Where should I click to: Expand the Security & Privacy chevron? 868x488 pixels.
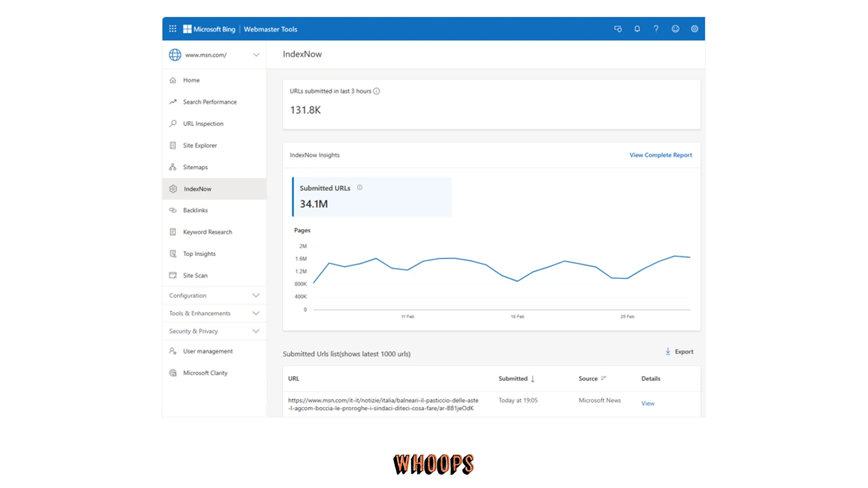coord(256,331)
